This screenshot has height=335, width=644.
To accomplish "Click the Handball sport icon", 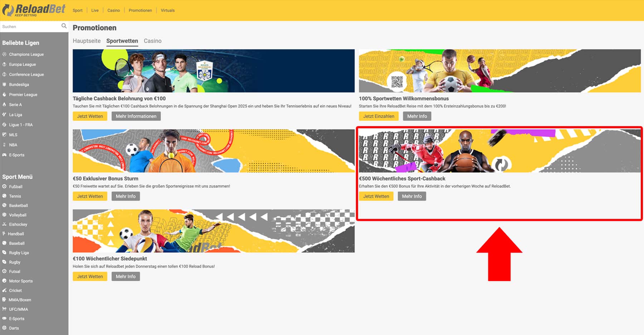I will click(x=4, y=234).
